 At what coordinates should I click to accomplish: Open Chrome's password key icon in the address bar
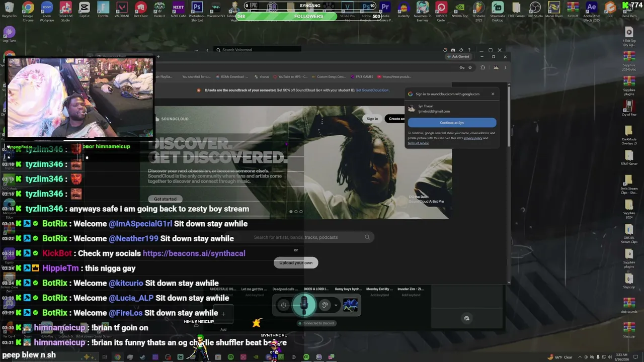pos(462,67)
